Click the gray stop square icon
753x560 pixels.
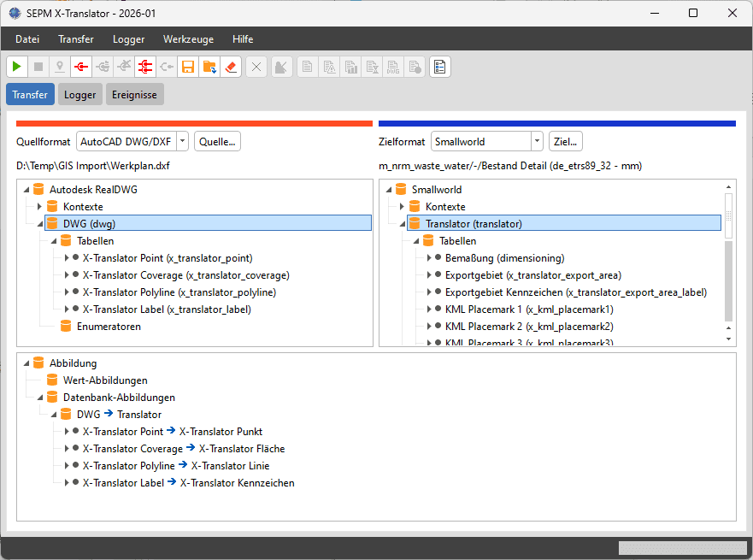(38, 67)
